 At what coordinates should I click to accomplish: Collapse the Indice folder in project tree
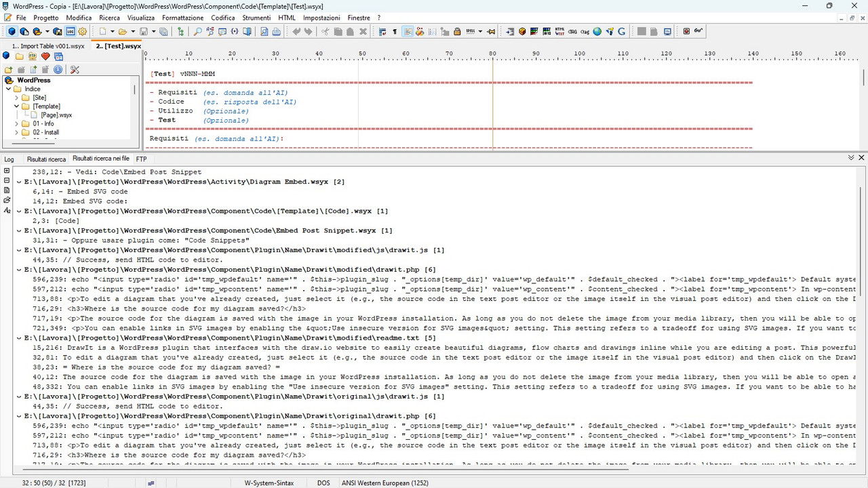(x=8, y=89)
